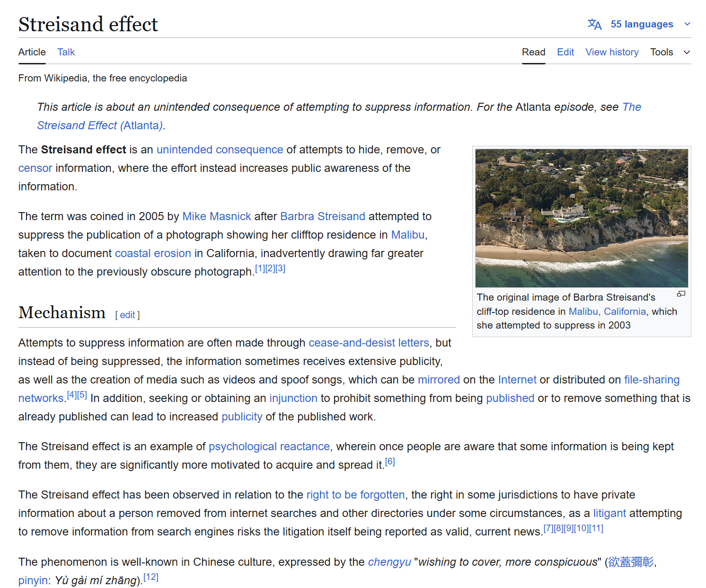Click citation reference [5]
Viewport: 706px width, 588px height.
[82, 394]
